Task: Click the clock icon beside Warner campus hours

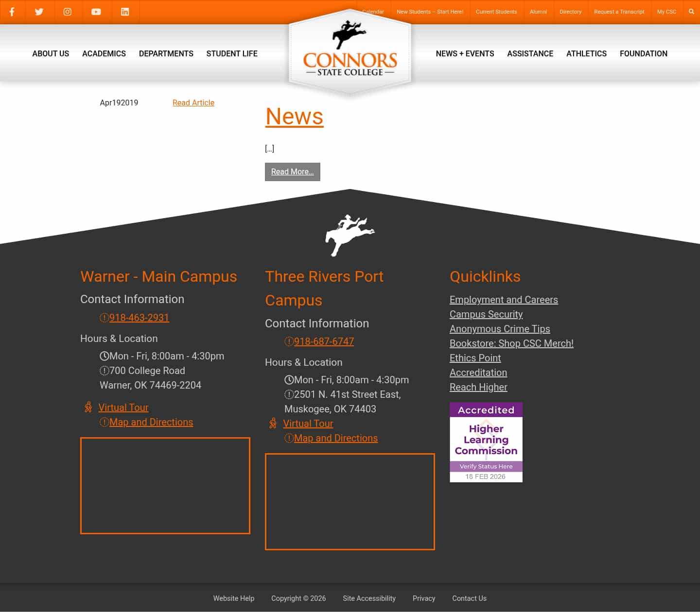Action: point(104,356)
